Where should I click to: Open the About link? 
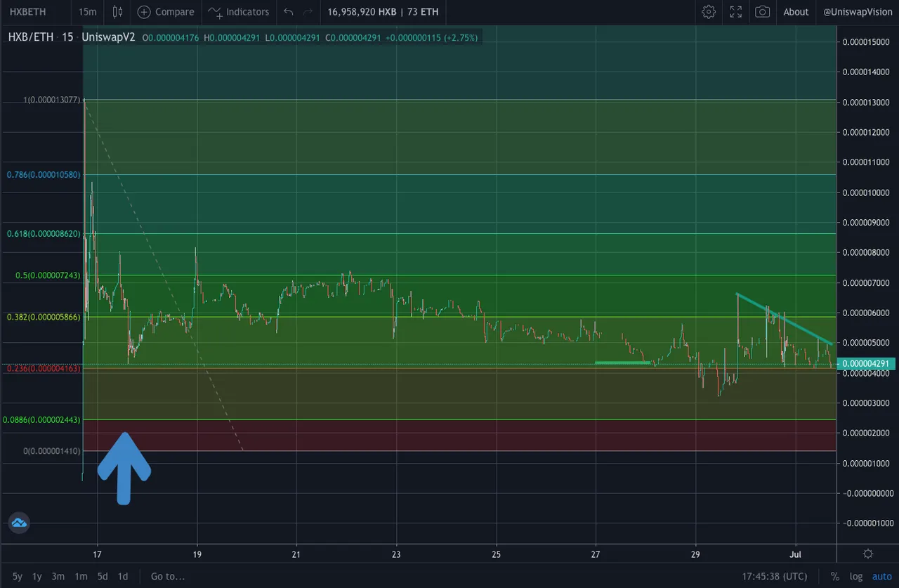coord(796,12)
